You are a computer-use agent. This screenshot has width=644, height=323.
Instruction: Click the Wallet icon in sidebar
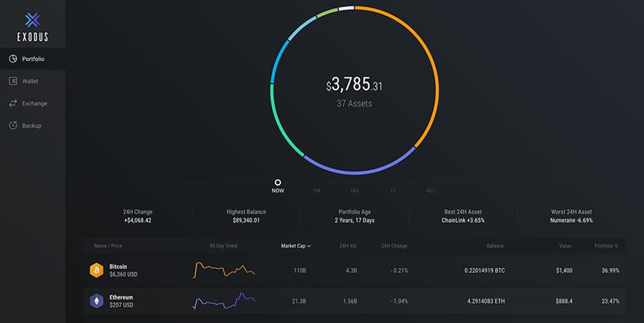pyautogui.click(x=13, y=81)
